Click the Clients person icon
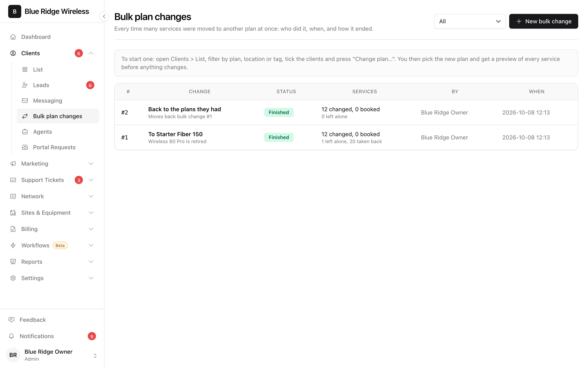Viewport: 588px width, 368px height. 13,53
